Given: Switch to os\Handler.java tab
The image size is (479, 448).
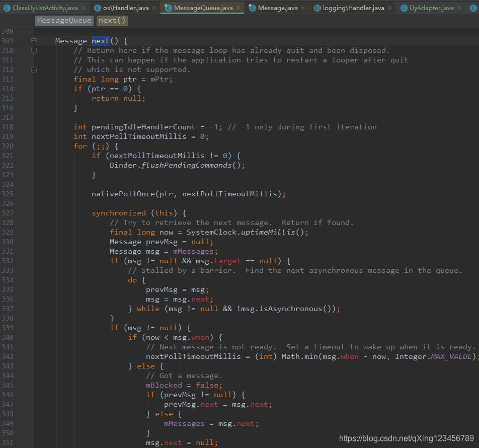Looking at the screenshot, I should click(126, 8).
